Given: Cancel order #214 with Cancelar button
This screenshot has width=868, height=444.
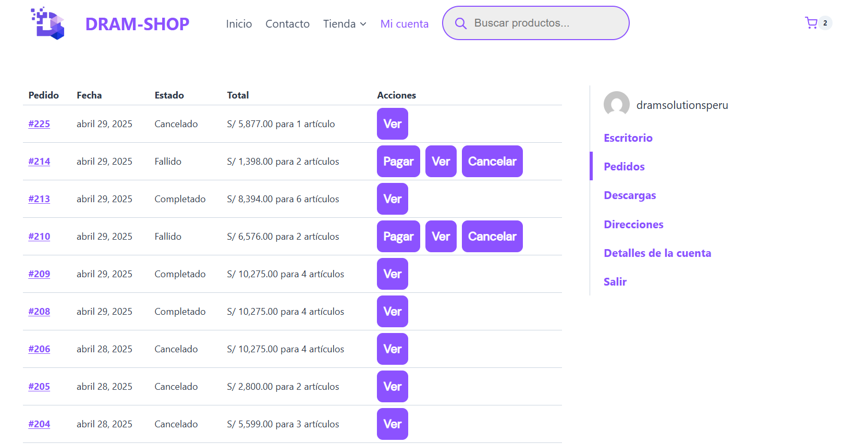Looking at the screenshot, I should (x=492, y=162).
